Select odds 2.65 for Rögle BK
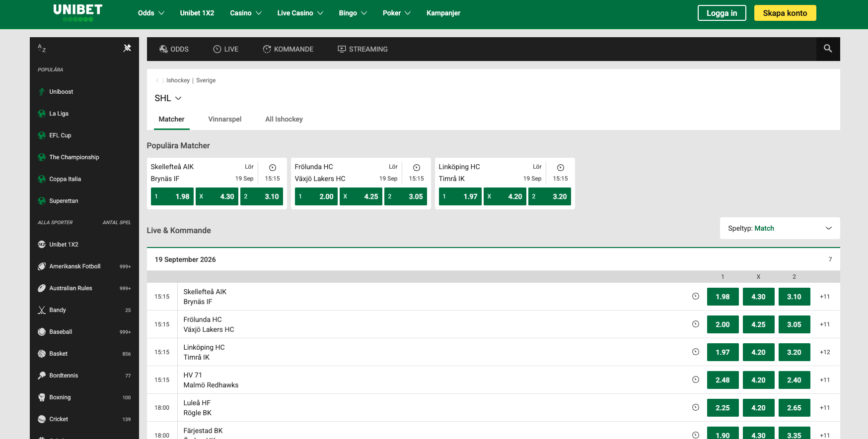This screenshot has width=868, height=439. [x=795, y=408]
